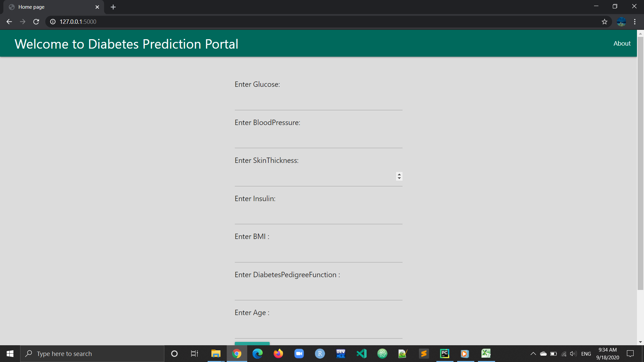Screen dimensions: 644x362
Task: Click the About link in the header
Action: (x=622, y=43)
